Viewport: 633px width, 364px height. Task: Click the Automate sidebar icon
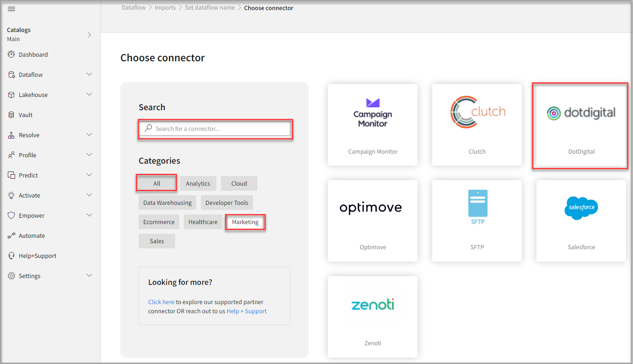tap(11, 236)
